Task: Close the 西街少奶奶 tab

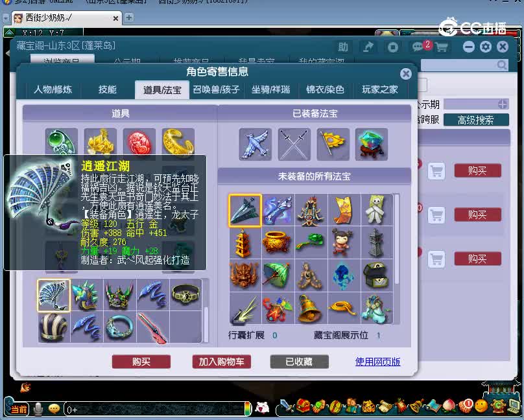Action: (x=115, y=18)
